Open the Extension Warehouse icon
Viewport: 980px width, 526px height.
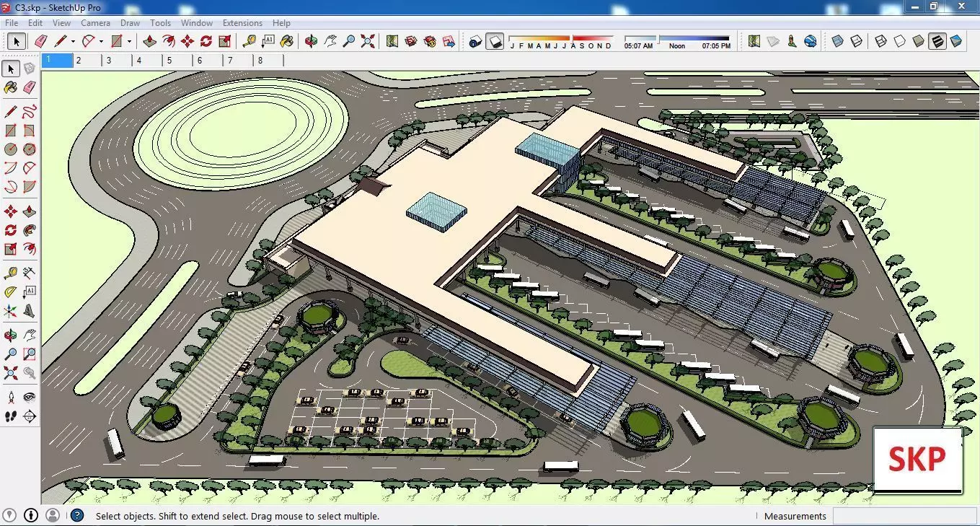tap(431, 41)
